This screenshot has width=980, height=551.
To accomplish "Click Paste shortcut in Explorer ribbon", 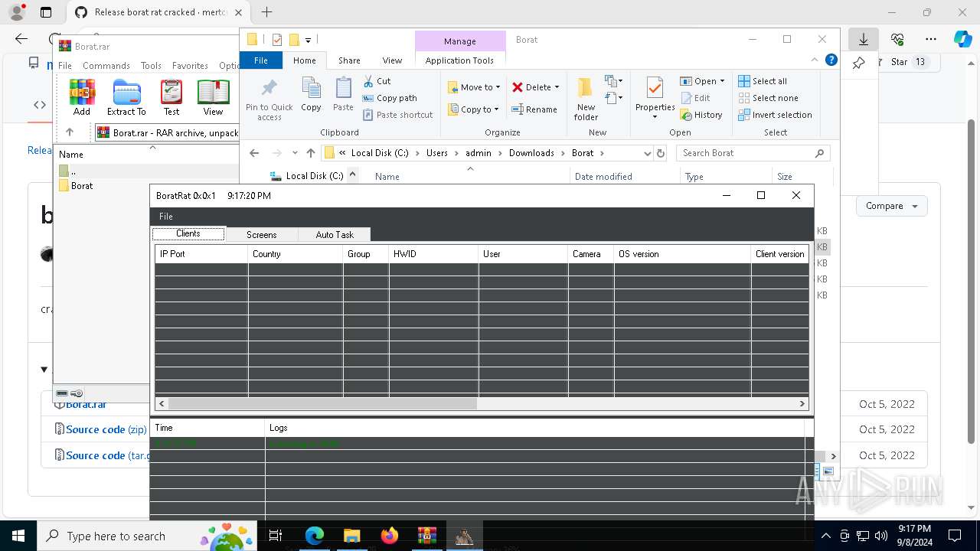I will tap(397, 115).
